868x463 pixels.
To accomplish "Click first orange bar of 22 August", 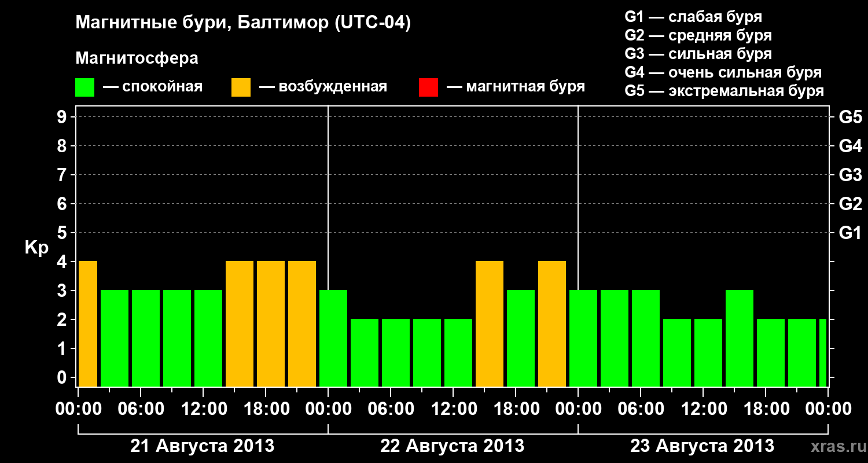I will [x=490, y=324].
